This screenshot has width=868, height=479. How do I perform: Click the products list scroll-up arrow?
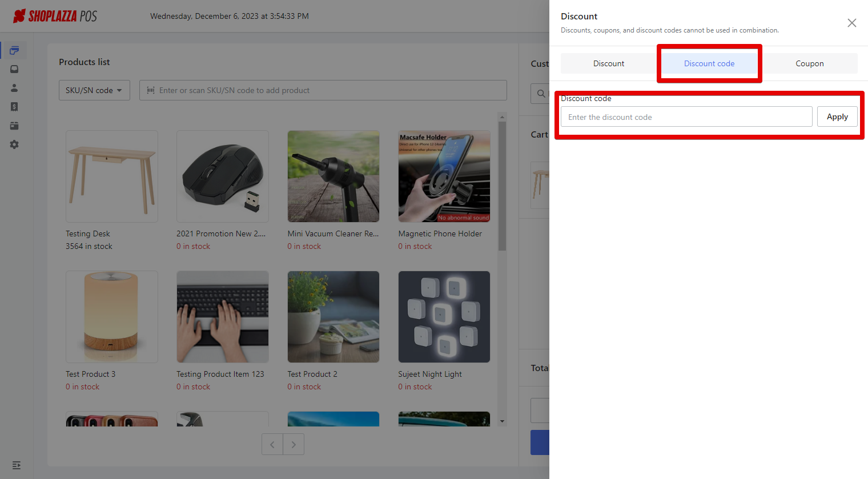coord(502,117)
